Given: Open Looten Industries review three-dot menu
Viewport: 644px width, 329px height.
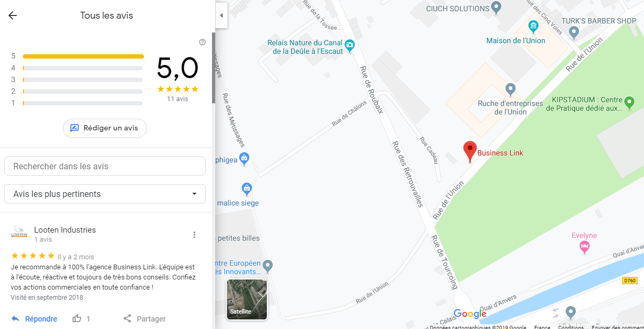Looking at the screenshot, I should [x=194, y=235].
